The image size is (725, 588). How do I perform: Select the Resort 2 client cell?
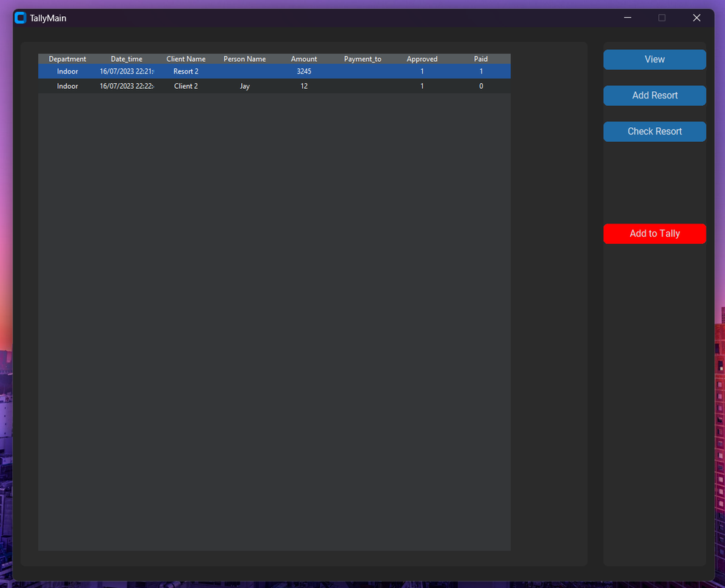[x=186, y=71]
